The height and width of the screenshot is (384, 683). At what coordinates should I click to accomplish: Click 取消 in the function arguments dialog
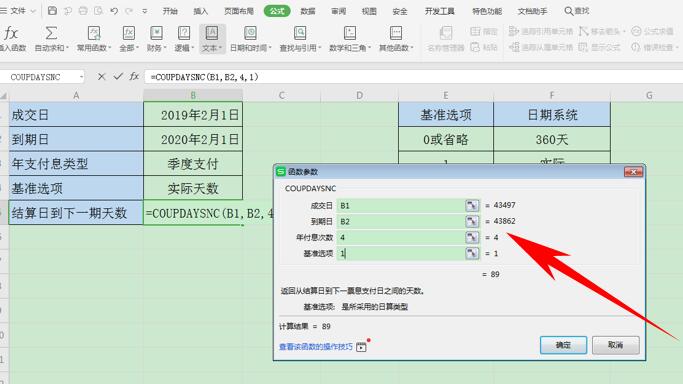click(615, 345)
